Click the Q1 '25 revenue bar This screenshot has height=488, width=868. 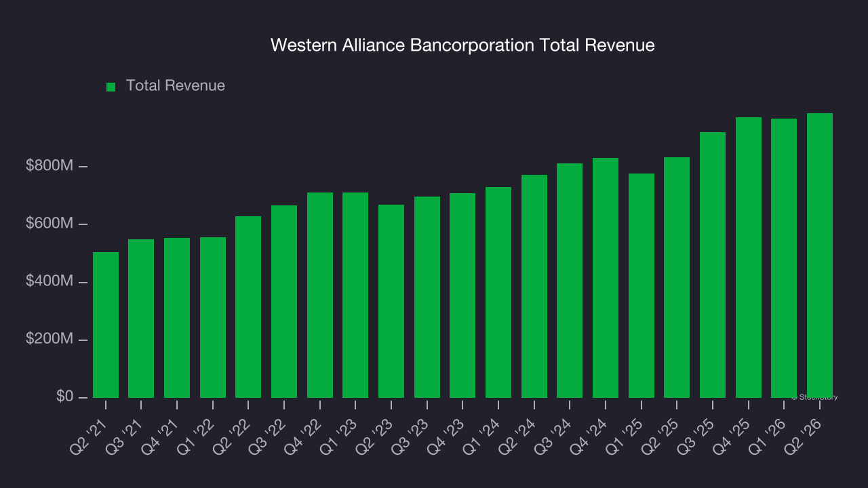(642, 285)
